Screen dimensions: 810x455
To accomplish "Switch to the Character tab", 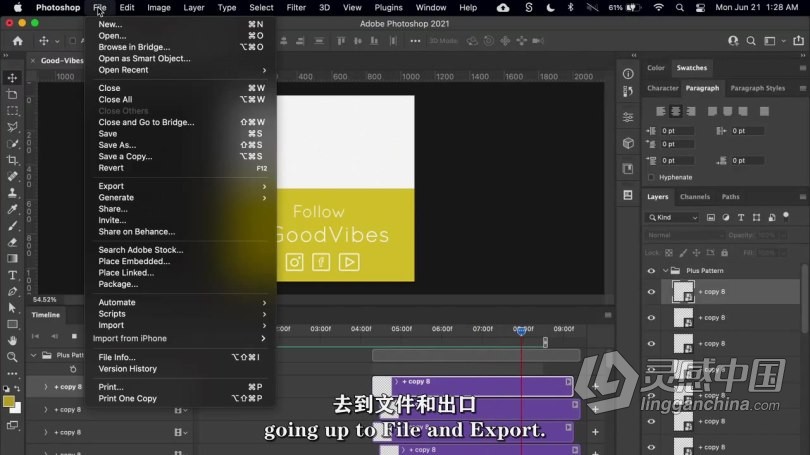I will tap(663, 88).
